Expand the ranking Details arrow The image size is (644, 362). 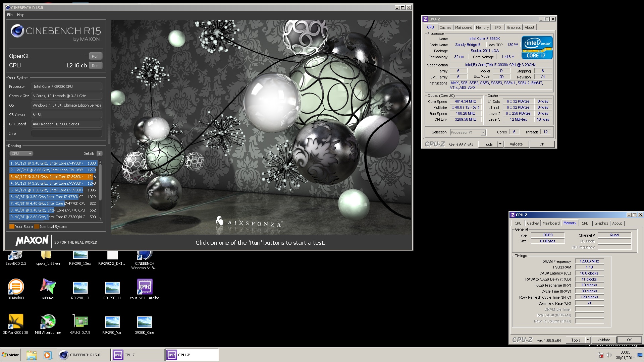coord(99,154)
